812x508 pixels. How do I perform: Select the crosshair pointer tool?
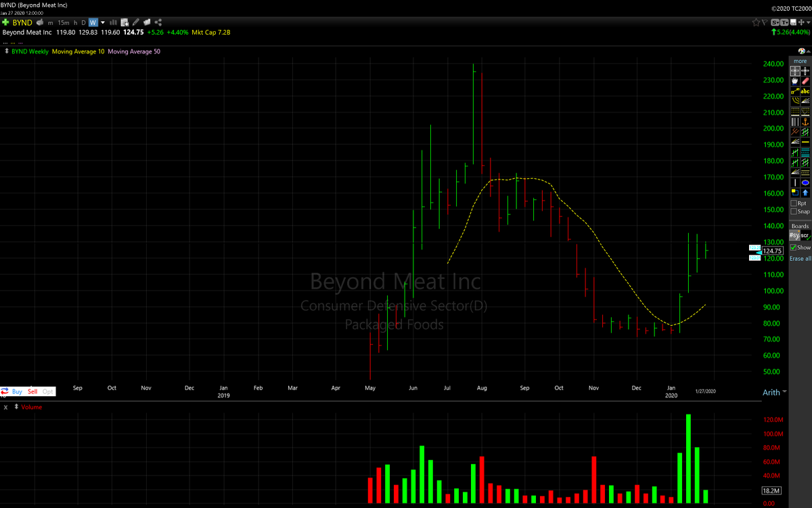795,70
